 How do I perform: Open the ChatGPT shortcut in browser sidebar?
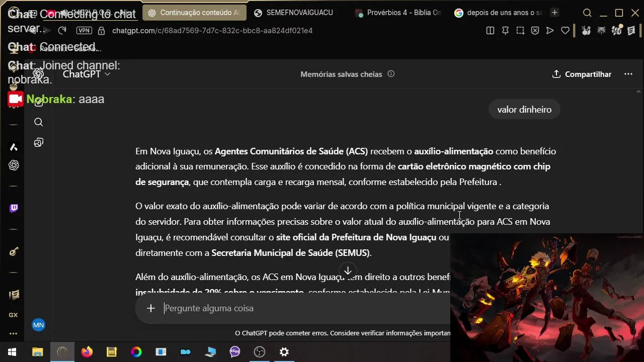tap(14, 165)
